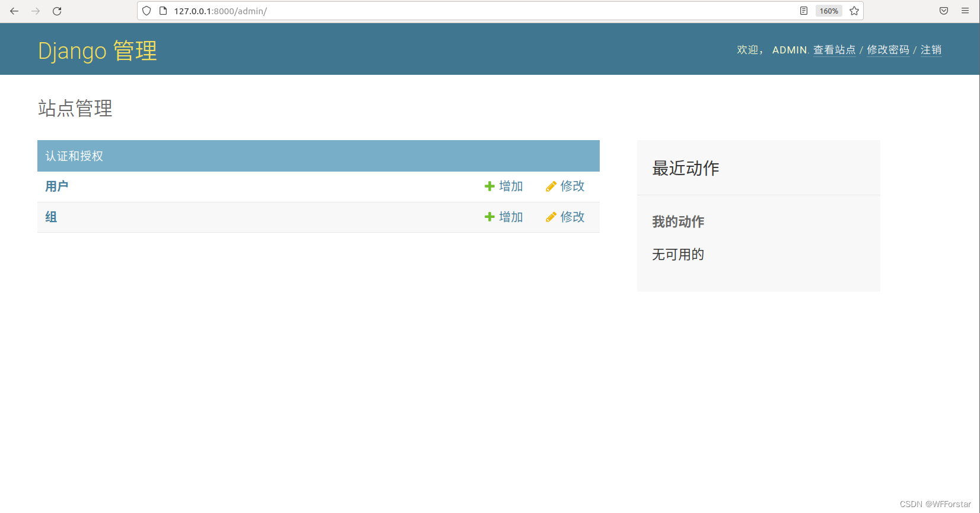Open the 组 model list
The width and height of the screenshot is (980, 513).
coord(51,217)
